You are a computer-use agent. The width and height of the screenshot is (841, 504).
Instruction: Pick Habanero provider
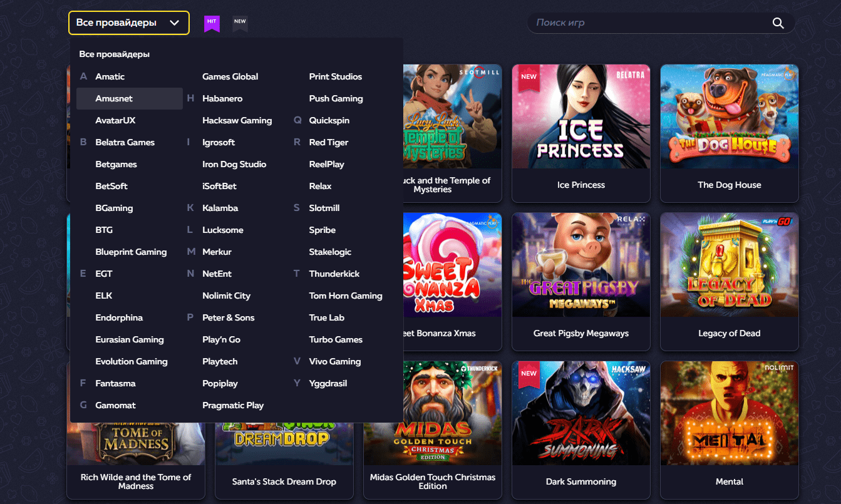(222, 98)
